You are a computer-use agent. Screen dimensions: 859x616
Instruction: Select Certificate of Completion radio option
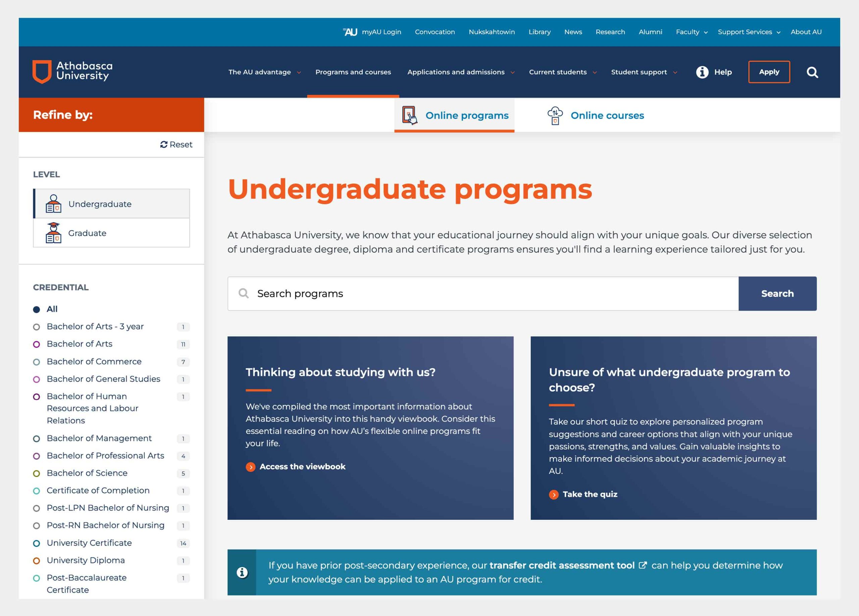tap(36, 491)
